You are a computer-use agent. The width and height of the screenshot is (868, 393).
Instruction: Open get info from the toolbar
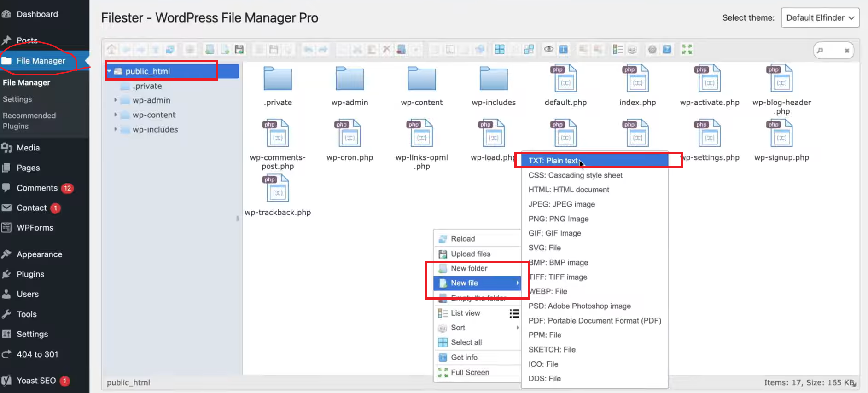[563, 49]
